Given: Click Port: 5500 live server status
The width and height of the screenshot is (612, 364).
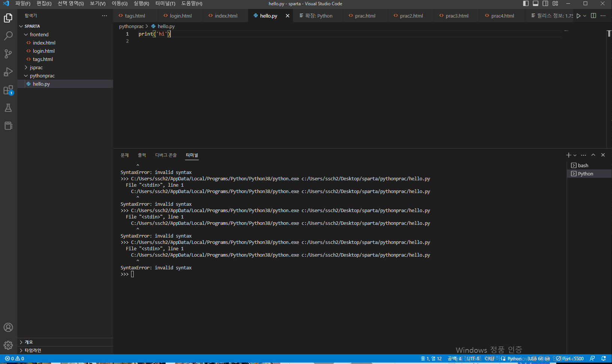Looking at the screenshot, I should click(x=570, y=359).
